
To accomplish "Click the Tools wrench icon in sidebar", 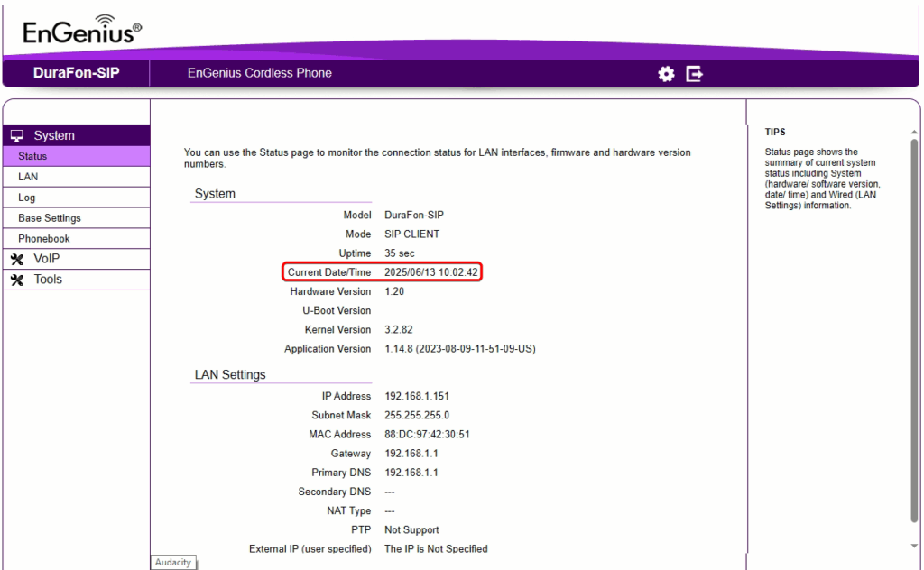I will 17,280.
